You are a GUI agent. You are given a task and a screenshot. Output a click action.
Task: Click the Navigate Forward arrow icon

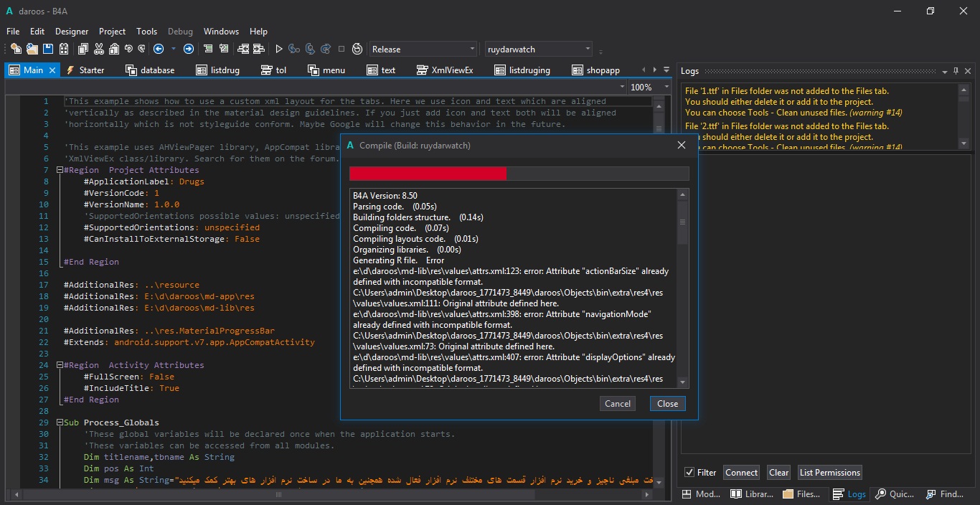point(188,49)
